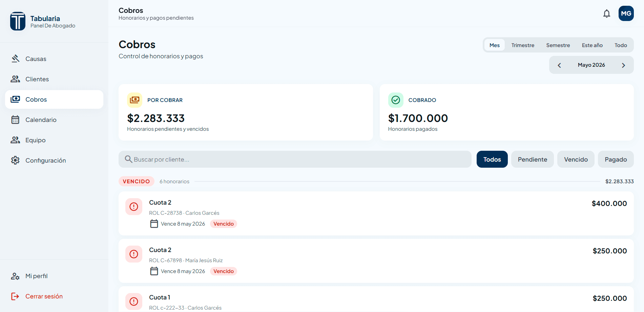Filter fees by Pagado
This screenshot has height=312, width=644.
(616, 159)
